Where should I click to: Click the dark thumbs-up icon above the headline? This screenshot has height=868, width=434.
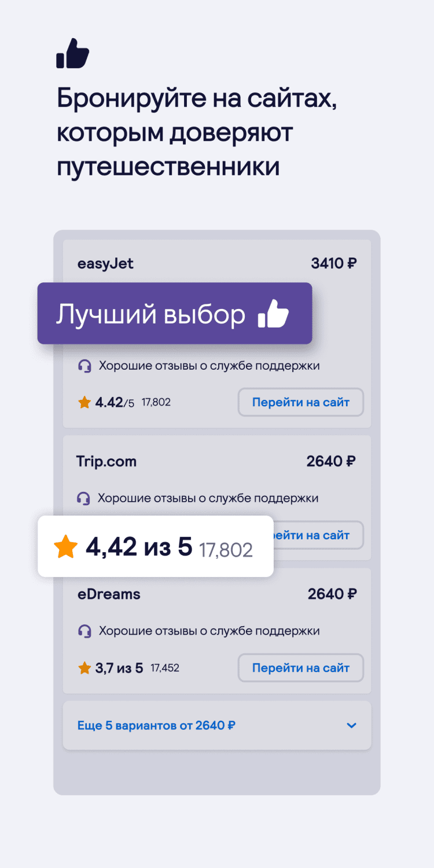[73, 54]
